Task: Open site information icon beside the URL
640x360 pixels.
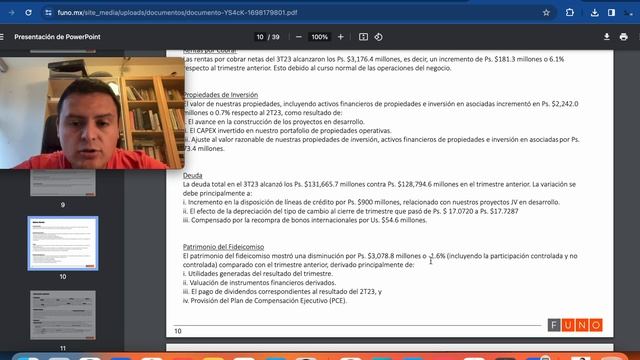Action: pyautogui.click(x=48, y=13)
